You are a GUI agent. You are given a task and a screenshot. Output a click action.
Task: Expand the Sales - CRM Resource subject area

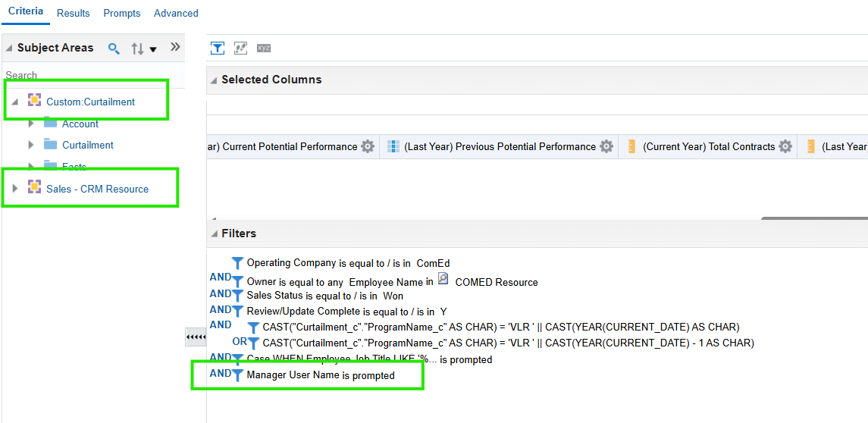15,189
